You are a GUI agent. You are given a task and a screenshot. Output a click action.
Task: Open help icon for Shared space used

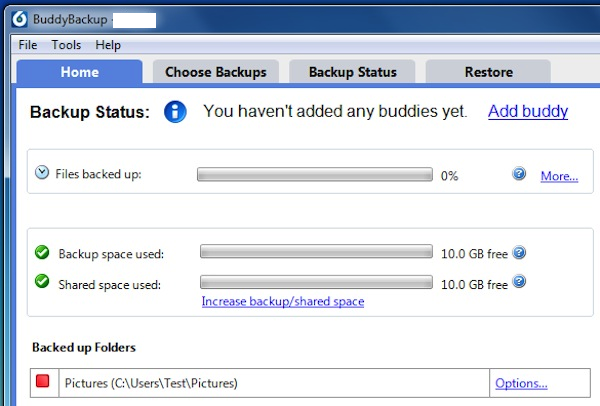[519, 281]
